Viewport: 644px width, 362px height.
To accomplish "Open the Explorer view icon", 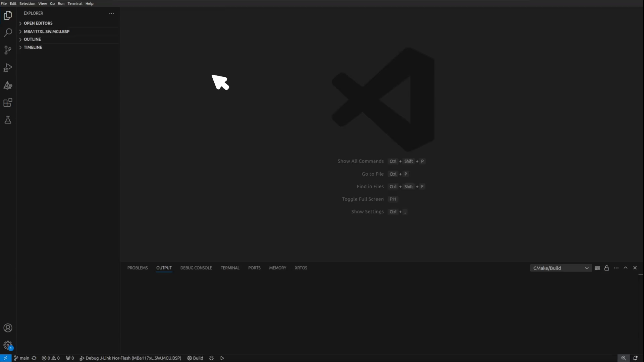I will (x=8, y=15).
